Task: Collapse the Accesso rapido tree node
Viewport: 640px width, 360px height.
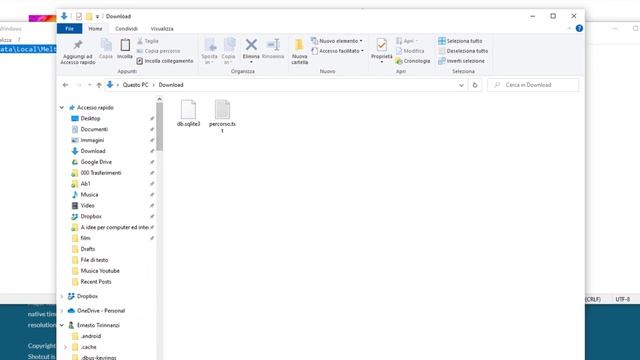Action: tap(62, 107)
